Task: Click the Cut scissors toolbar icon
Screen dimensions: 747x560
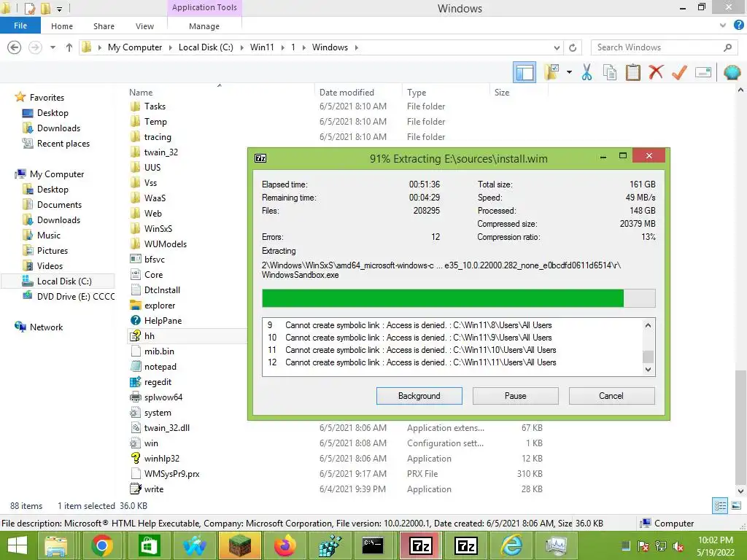Action: click(x=587, y=72)
